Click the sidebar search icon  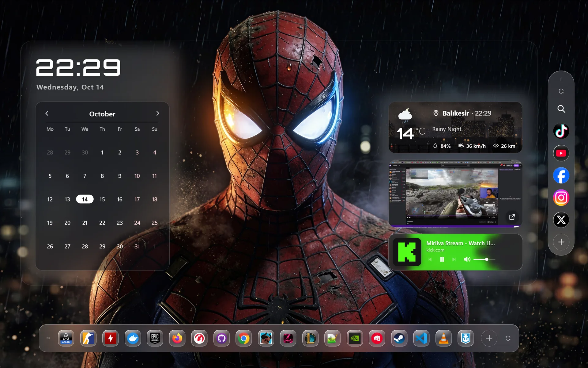(x=561, y=109)
